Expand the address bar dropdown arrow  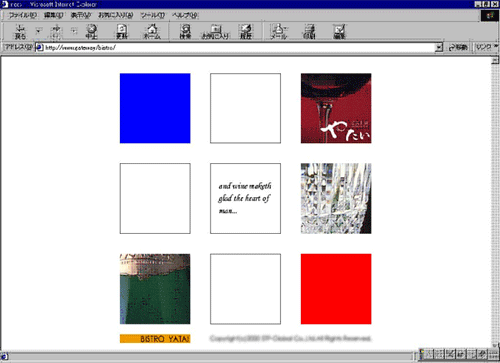coord(439,48)
